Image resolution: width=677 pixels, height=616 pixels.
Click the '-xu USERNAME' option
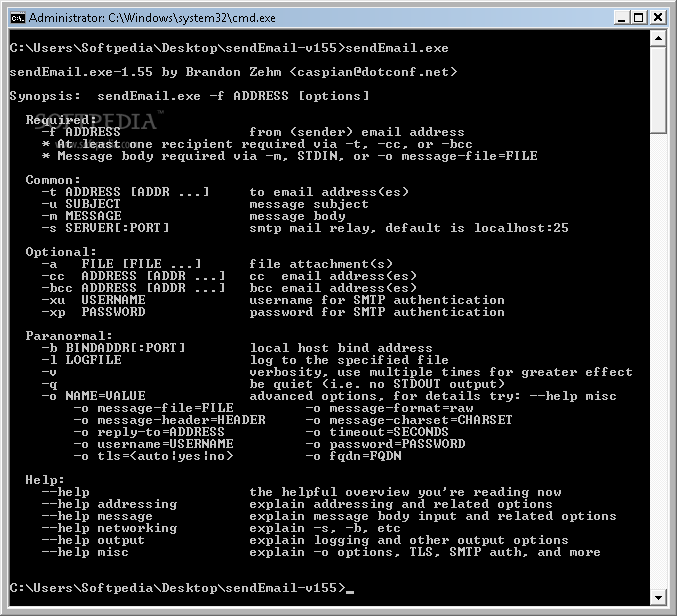[93, 300]
